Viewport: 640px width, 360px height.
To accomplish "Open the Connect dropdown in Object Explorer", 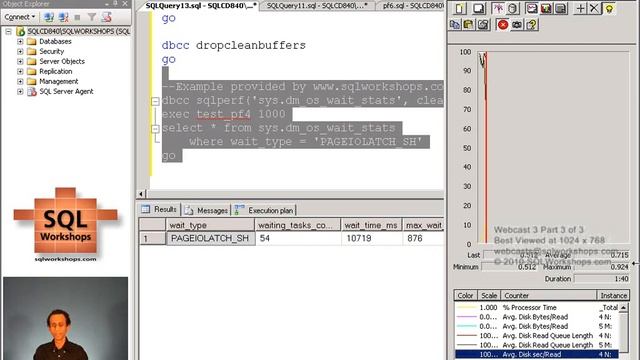I will [20, 17].
